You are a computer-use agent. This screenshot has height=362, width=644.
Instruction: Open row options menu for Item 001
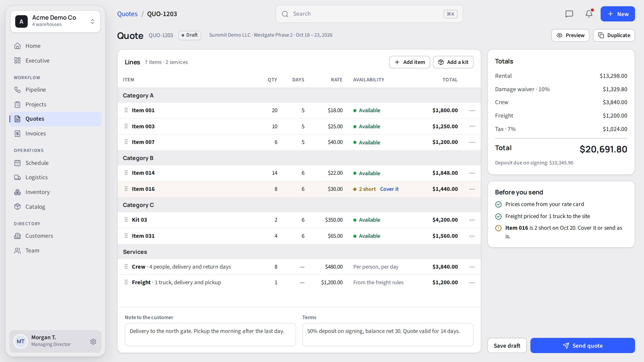[x=472, y=110]
